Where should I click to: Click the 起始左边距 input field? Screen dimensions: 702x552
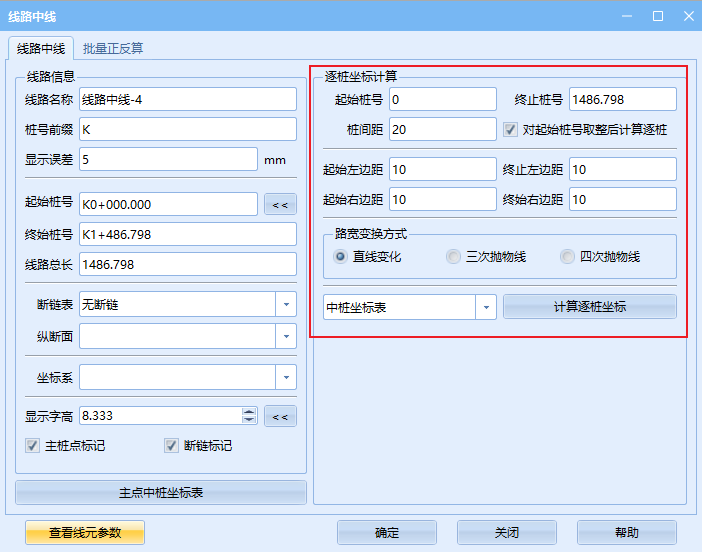click(443, 169)
